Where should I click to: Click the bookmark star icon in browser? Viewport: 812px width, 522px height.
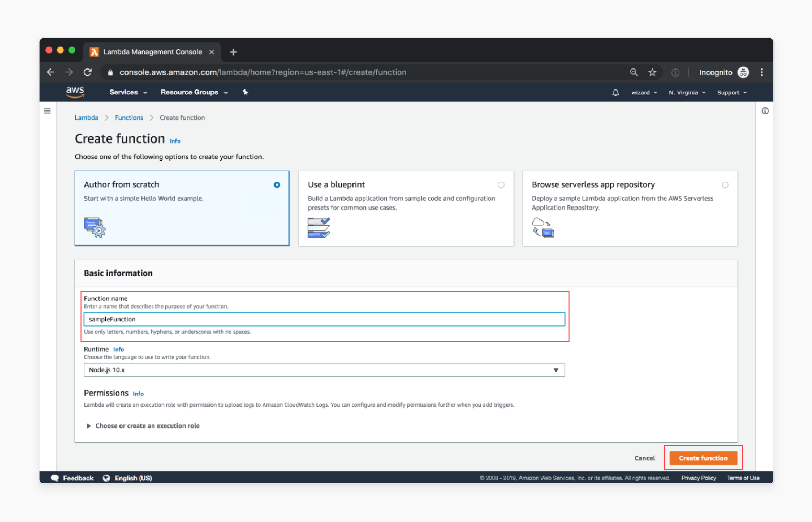point(652,72)
